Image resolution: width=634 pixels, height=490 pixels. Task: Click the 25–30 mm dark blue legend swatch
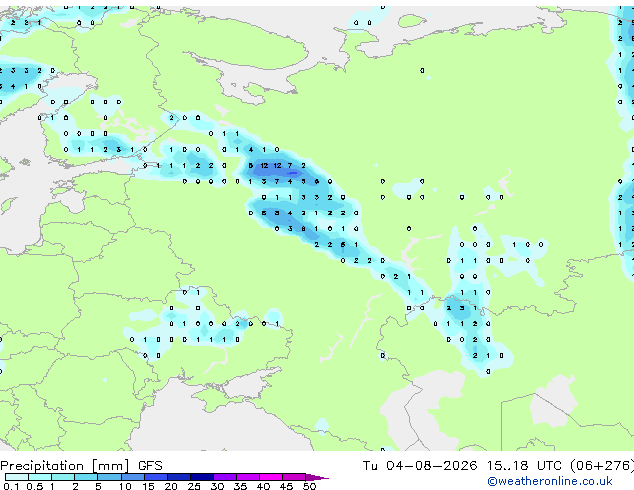point(201,477)
